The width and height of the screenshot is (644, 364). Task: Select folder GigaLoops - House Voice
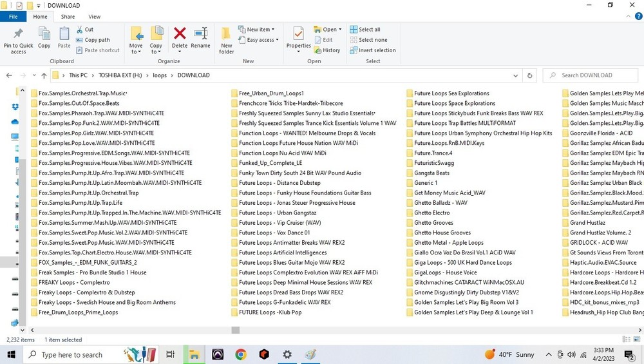coord(442,273)
